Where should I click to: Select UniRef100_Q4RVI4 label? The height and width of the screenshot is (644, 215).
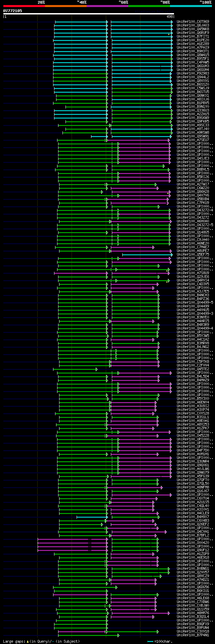point(193,280)
